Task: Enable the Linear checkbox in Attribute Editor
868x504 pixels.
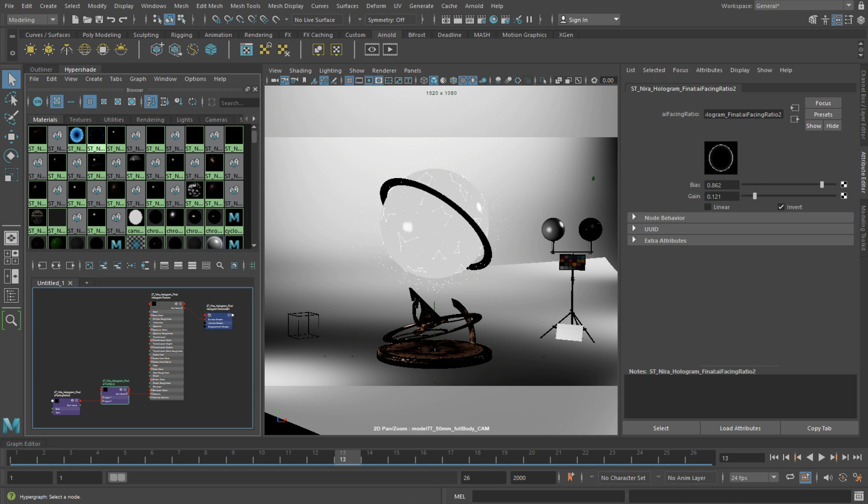Action: (708, 207)
